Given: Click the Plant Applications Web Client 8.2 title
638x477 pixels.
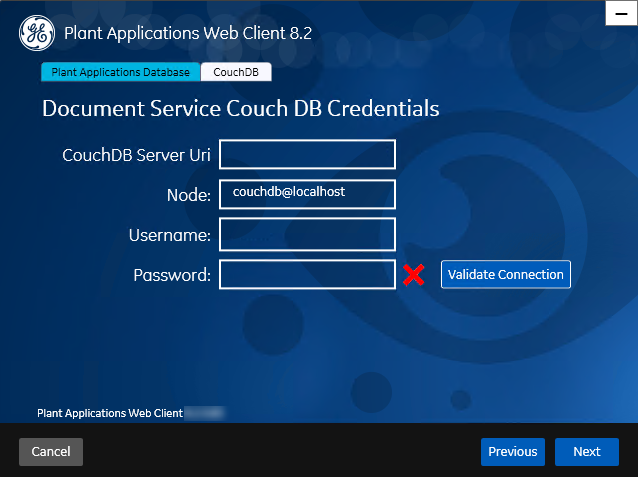Looking at the screenshot, I should coord(188,33).
